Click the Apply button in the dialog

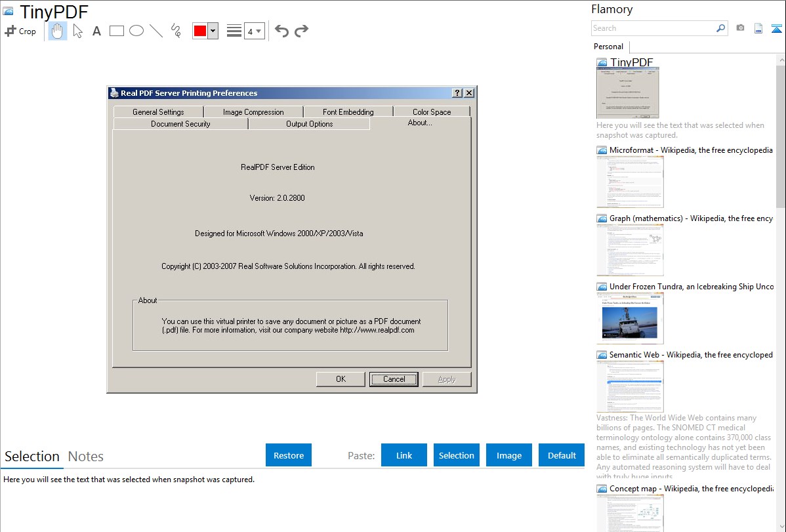tap(447, 379)
